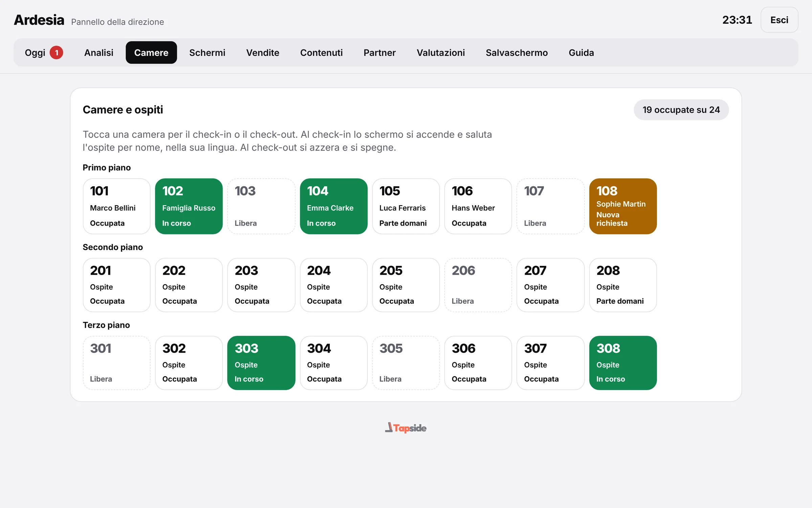Open room 106 Hans Weber
The height and width of the screenshot is (508, 812).
tap(478, 206)
